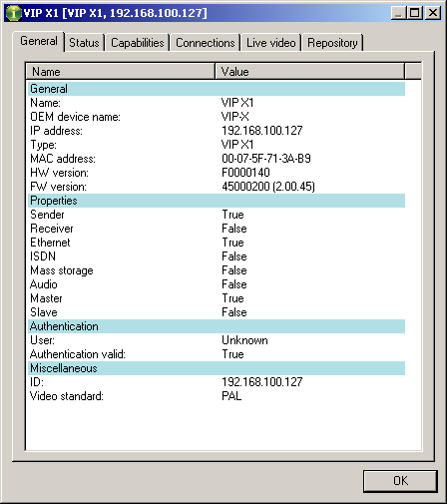Image resolution: width=447 pixels, height=504 pixels.
Task: Select the Repository tab
Action: tap(332, 43)
